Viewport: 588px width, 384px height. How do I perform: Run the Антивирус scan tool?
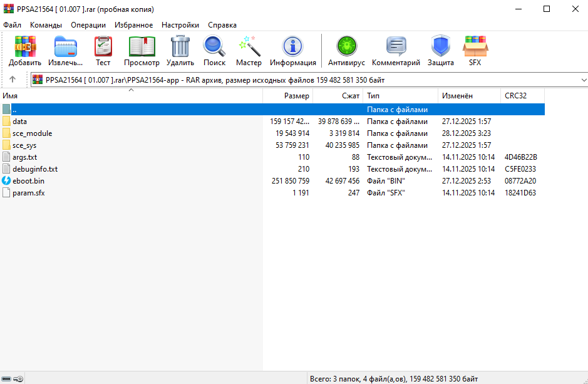346,51
